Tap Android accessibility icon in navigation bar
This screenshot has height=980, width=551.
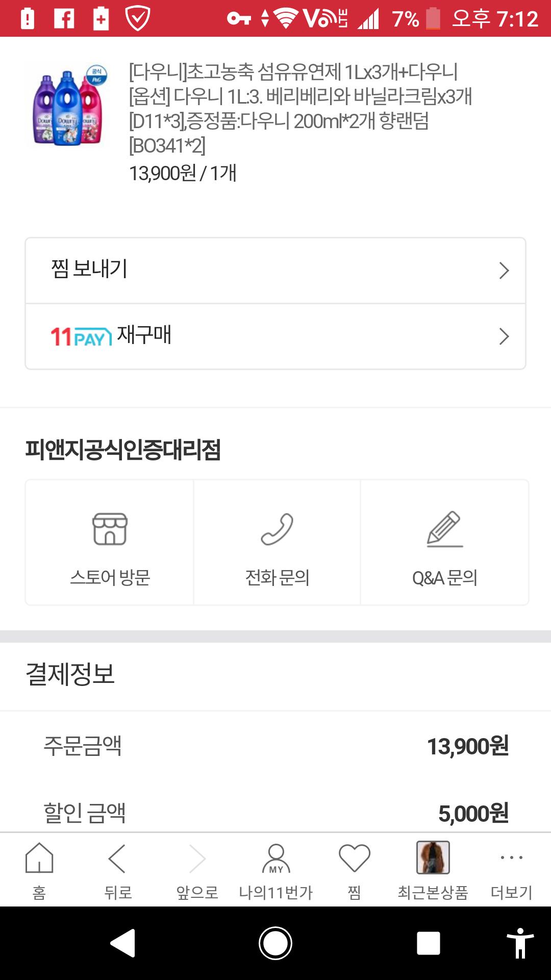pyautogui.click(x=520, y=943)
